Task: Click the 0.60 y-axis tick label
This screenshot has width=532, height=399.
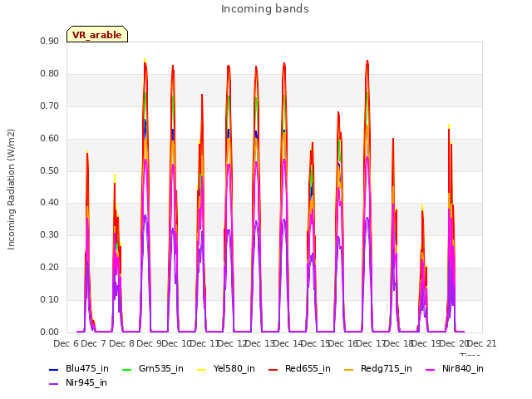Action: 50,139
